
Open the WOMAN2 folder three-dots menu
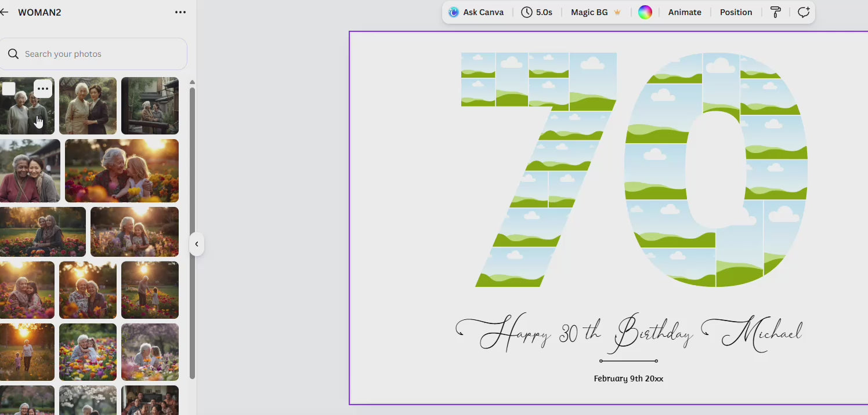[x=180, y=12]
